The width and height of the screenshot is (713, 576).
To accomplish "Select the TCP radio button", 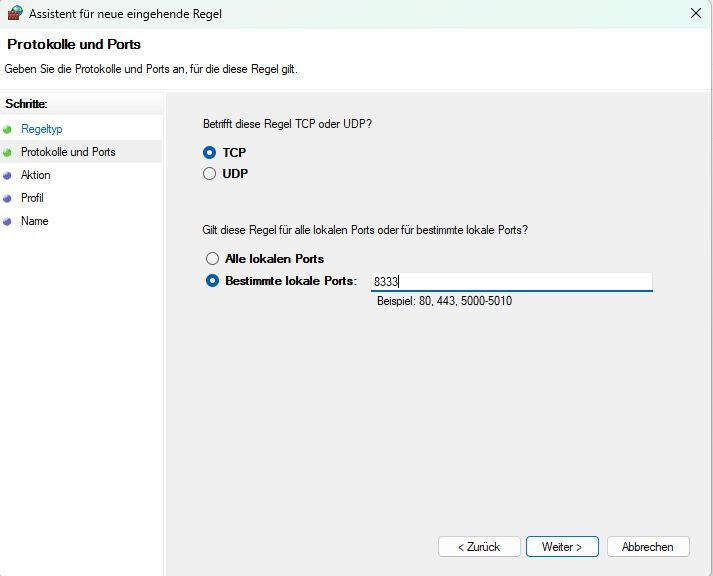I will pyautogui.click(x=210, y=153).
